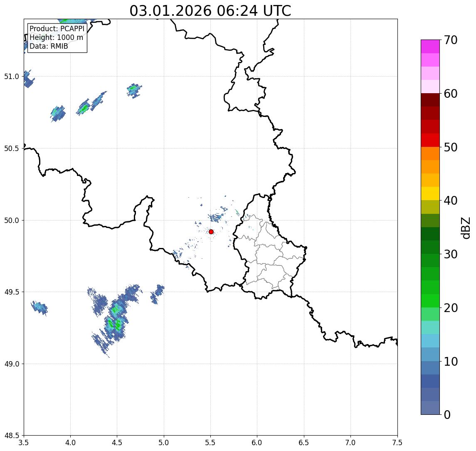Click longitude axis label 5.5

[211, 443]
